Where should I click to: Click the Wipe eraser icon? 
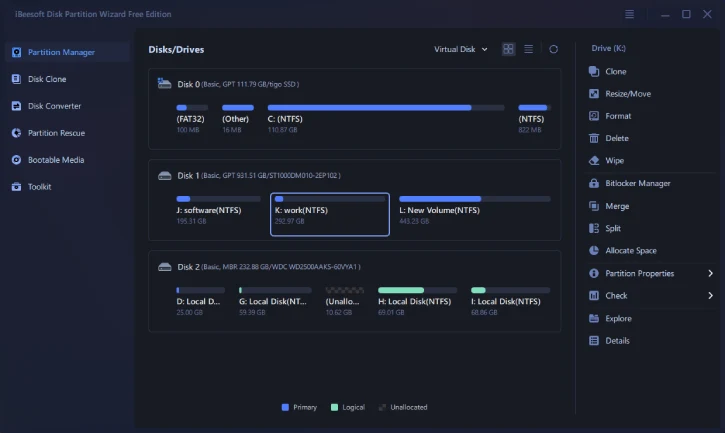click(594, 161)
